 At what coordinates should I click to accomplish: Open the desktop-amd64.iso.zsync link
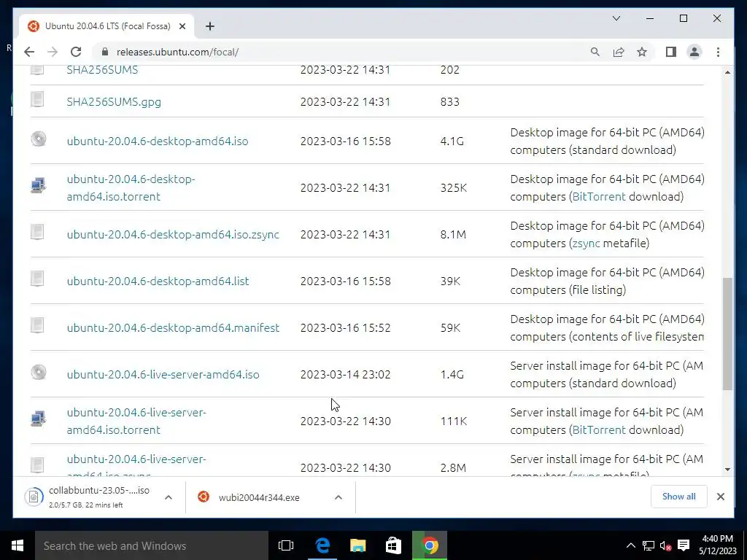tap(173, 234)
